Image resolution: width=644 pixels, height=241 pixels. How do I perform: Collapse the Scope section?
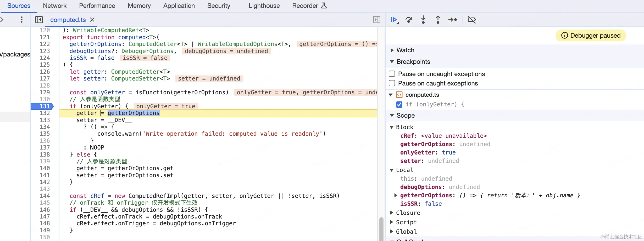[x=392, y=116]
